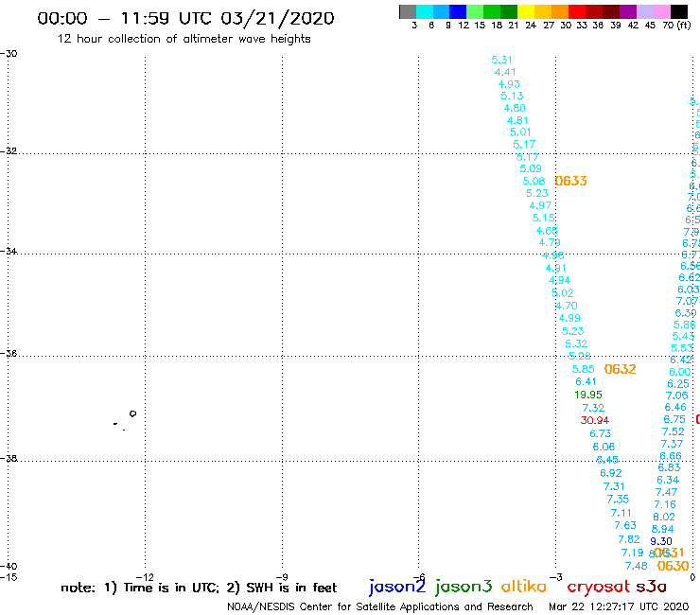Click the 6.92 wave height value
700x615 pixels.
(x=611, y=473)
